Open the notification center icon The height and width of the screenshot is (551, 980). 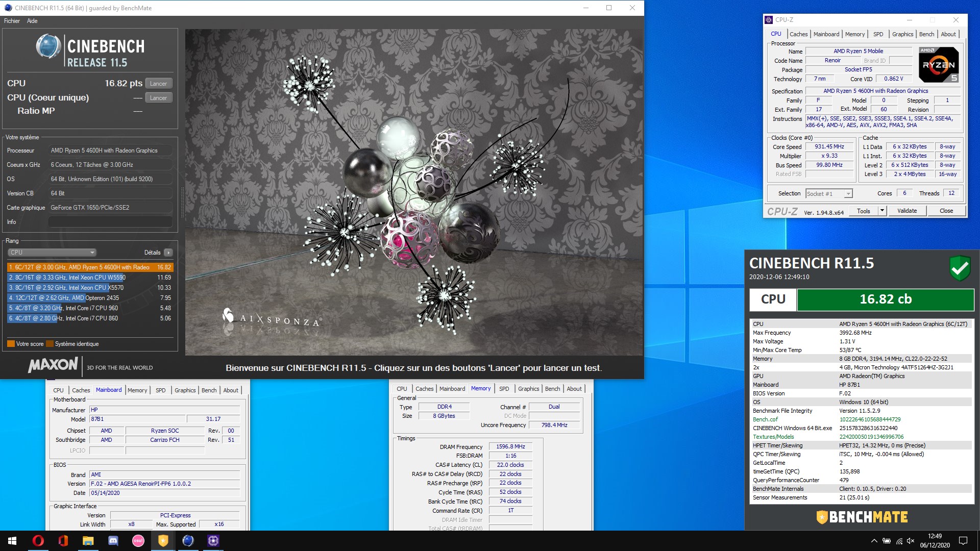click(963, 541)
